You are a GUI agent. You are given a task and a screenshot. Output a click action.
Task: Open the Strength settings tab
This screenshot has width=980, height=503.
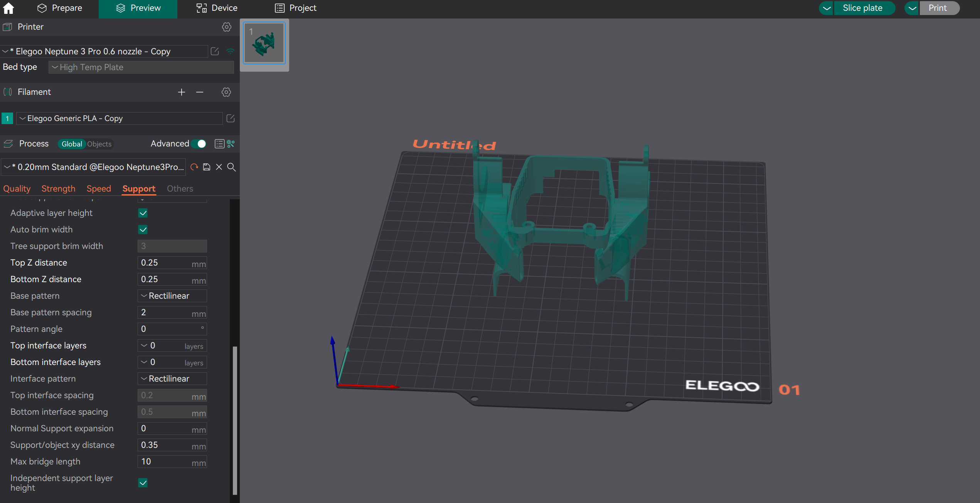(x=58, y=189)
